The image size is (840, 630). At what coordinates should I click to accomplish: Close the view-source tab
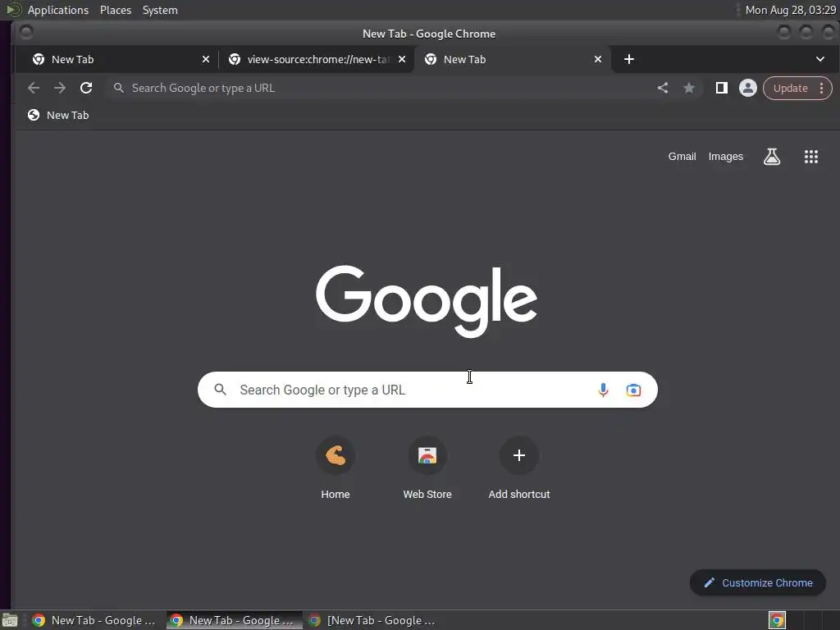click(402, 59)
